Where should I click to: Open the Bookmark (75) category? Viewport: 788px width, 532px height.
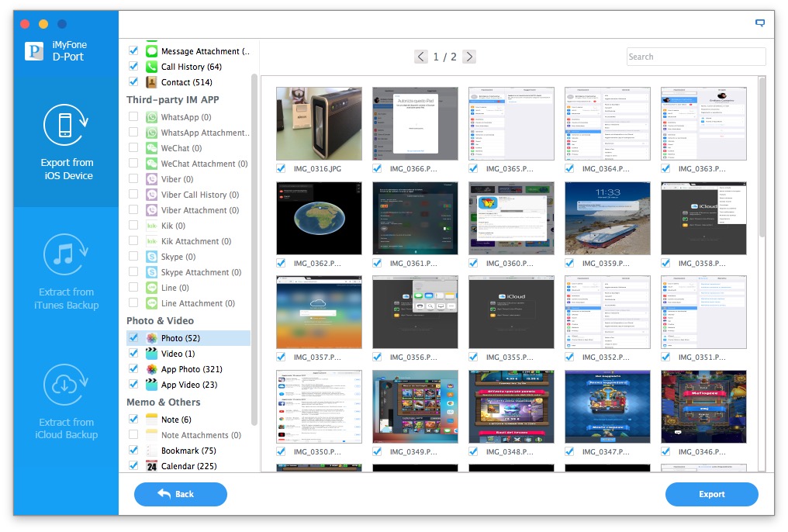point(188,451)
